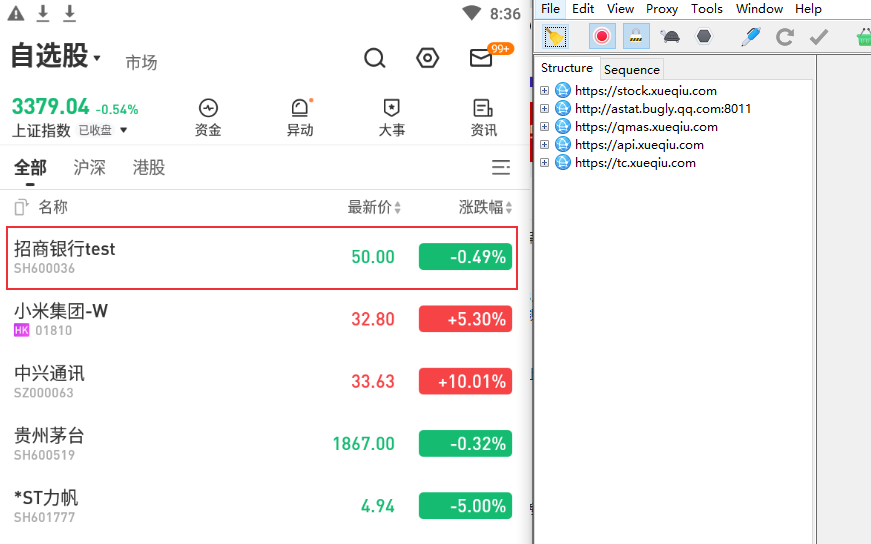
Task: Open the 小米集团-W stock name
Action: 61,311
